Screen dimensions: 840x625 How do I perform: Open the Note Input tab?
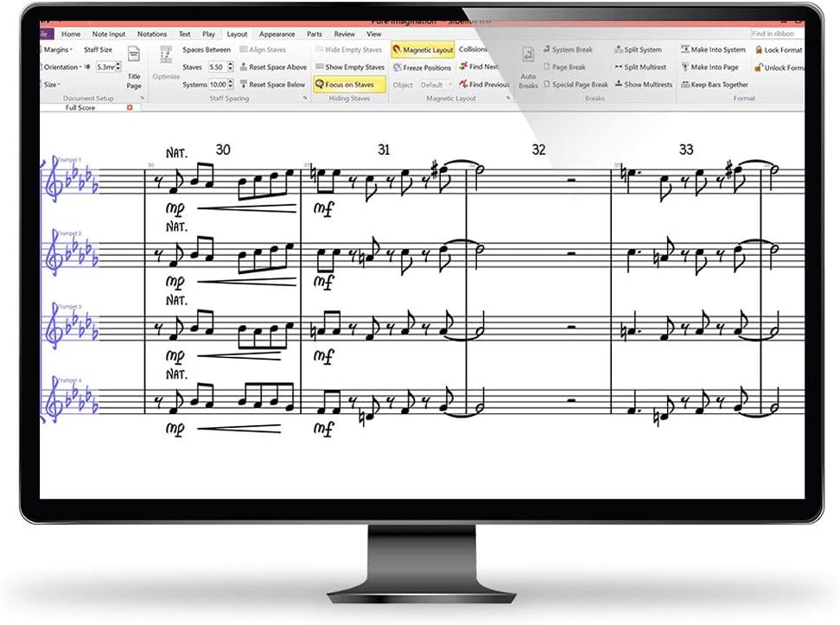pyautogui.click(x=108, y=34)
